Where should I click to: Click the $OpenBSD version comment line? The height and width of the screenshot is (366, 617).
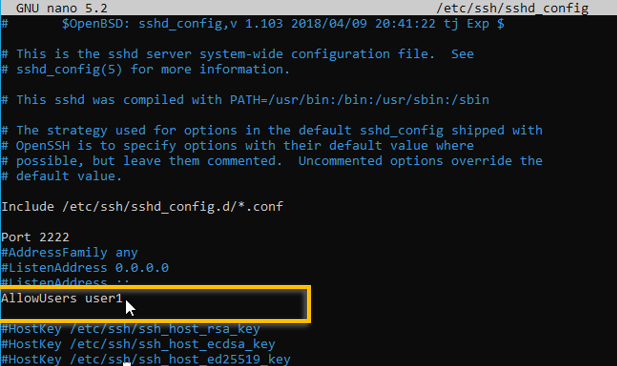pyautogui.click(x=253, y=24)
